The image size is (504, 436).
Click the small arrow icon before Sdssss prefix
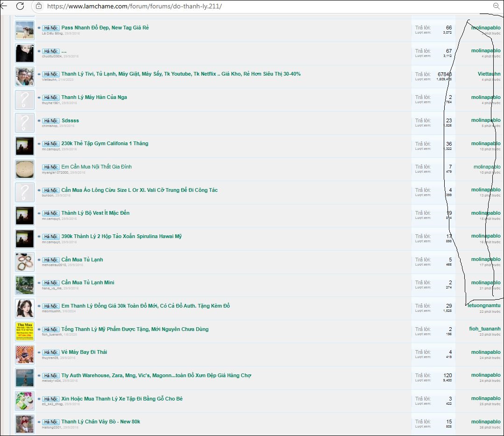(x=39, y=121)
